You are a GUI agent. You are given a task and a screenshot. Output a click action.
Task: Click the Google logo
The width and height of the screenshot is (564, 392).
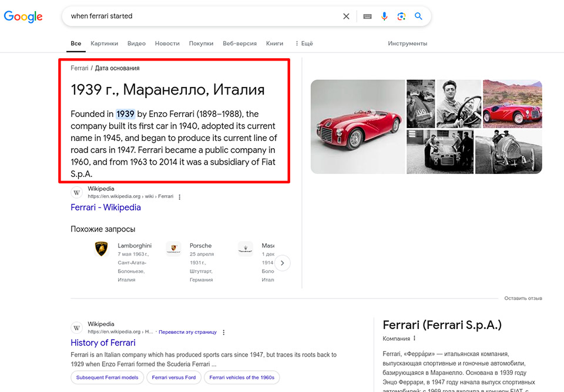click(23, 16)
